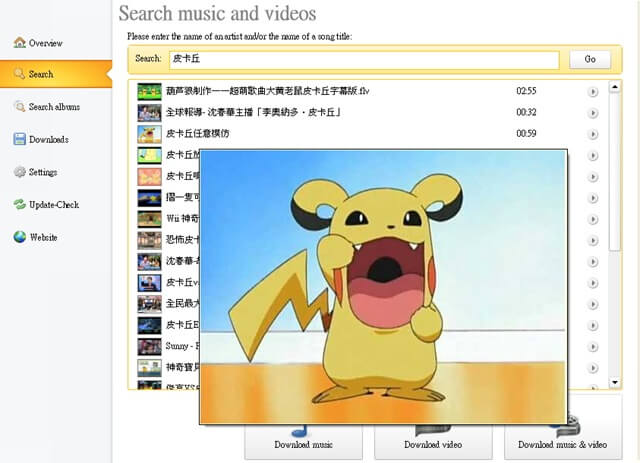640x463 pixels.
Task: Click the floppy disk icon beside Downloads
Action: pyautogui.click(x=20, y=139)
